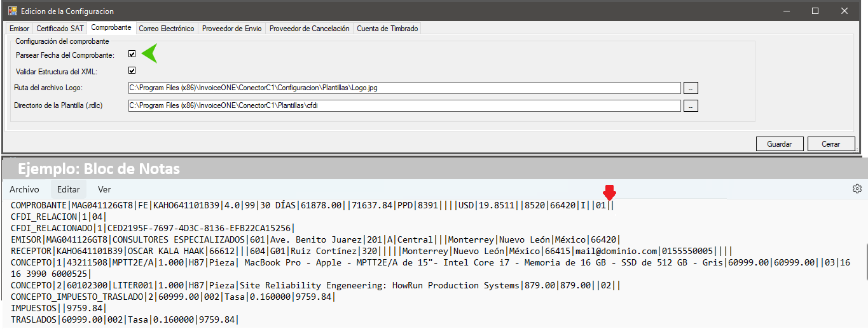Screen dimensions: 868x329
Task: Maximize the configuration window
Action: pyautogui.click(x=815, y=11)
